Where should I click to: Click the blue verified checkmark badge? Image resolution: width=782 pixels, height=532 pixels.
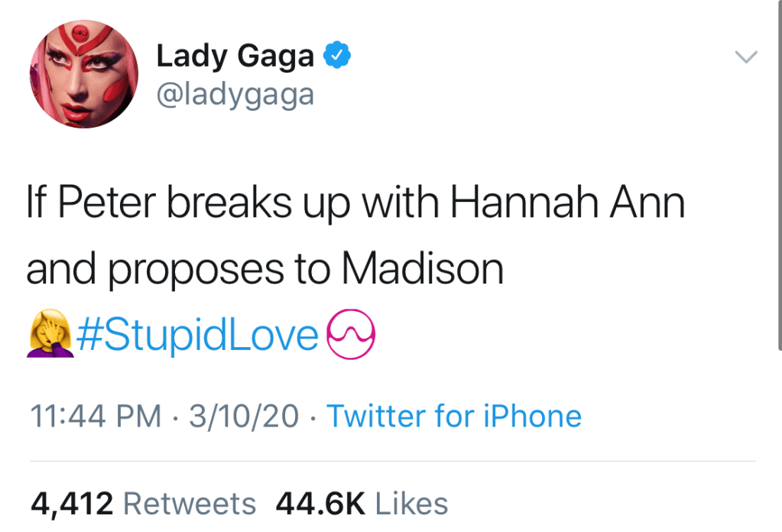pyautogui.click(x=338, y=56)
